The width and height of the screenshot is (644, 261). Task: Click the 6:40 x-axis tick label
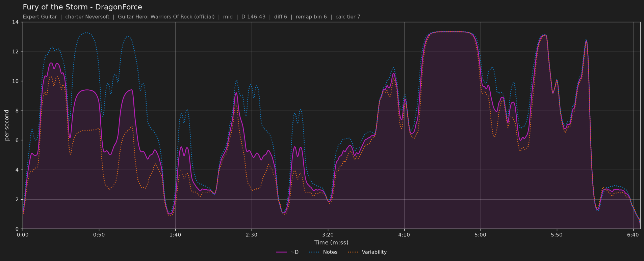[x=633, y=235]
